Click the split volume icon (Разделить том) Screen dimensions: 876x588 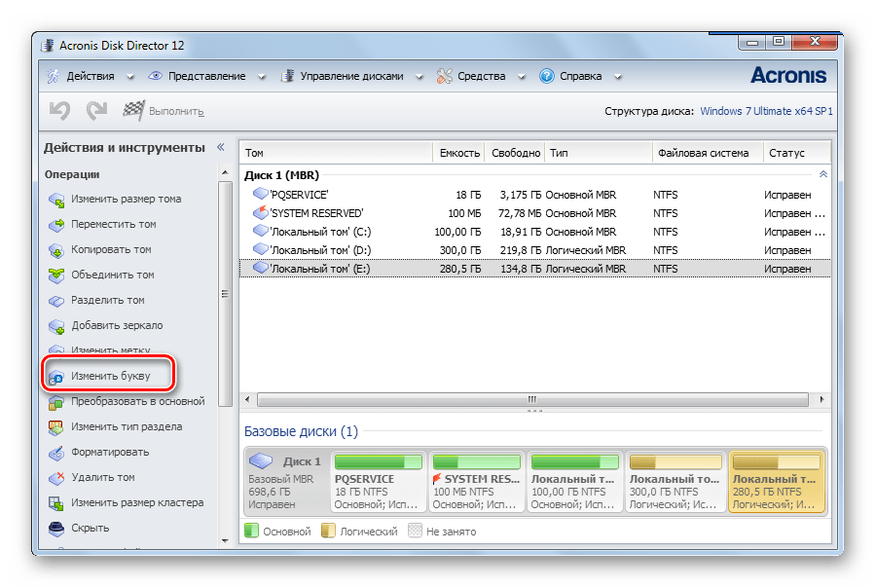(55, 301)
